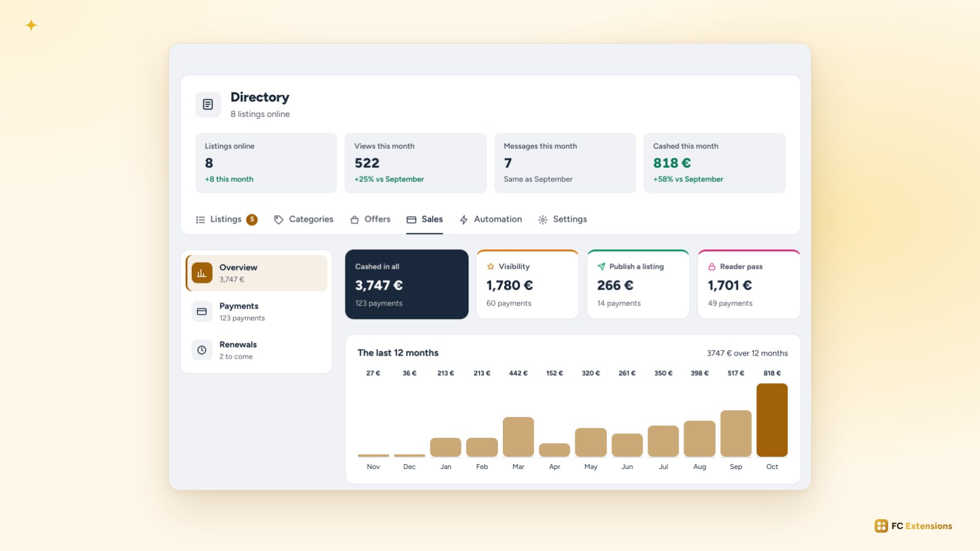Screen dimensions: 980x551
Task: Click the September bar in the chart
Action: [736, 433]
